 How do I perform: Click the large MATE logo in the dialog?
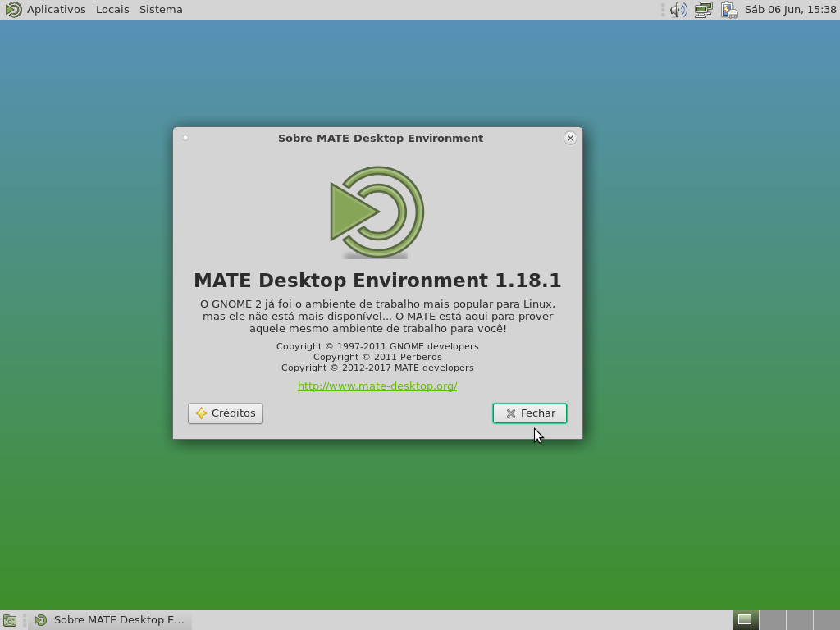click(x=377, y=212)
